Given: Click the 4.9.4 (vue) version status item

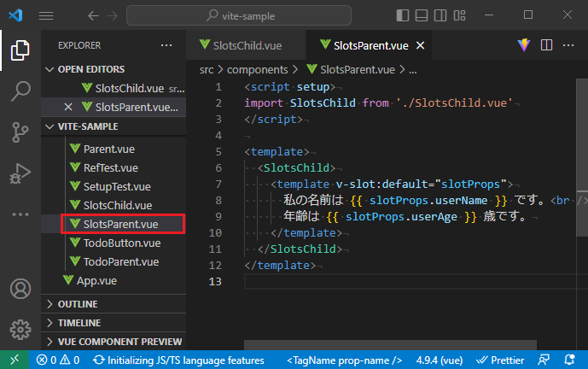Looking at the screenshot, I should point(440,360).
